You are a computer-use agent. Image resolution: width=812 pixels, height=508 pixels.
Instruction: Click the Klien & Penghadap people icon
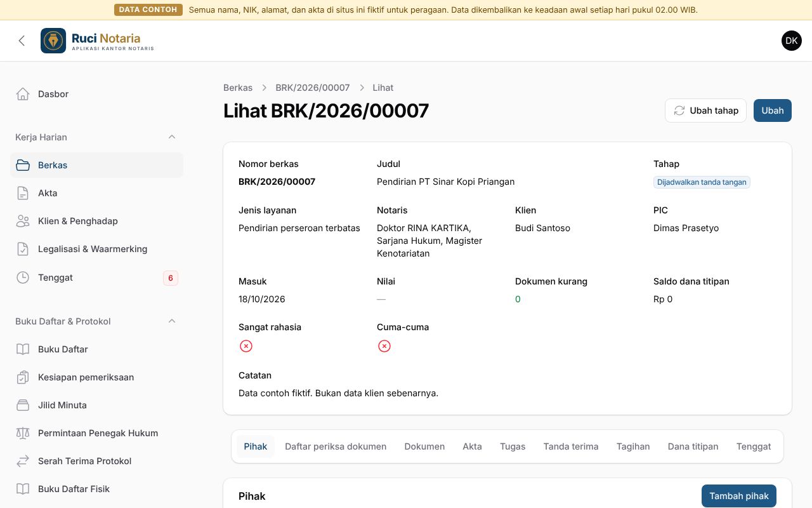click(x=23, y=221)
